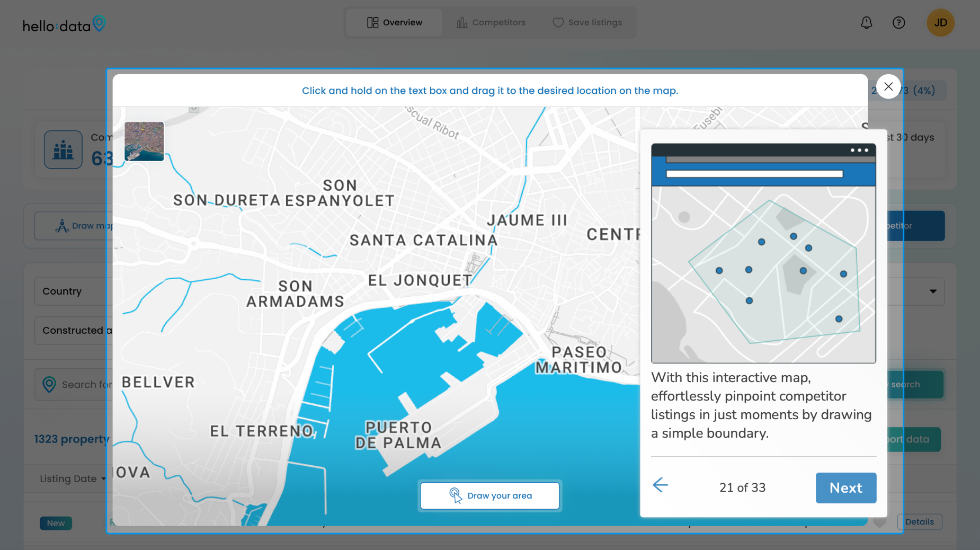Screen dimensions: 980x550
Task: Open the Overview tab
Action: pos(395,23)
